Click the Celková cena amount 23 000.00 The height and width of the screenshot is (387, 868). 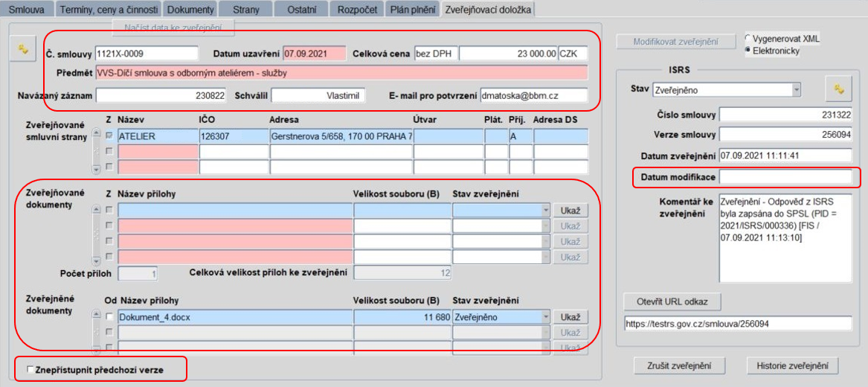pos(507,54)
